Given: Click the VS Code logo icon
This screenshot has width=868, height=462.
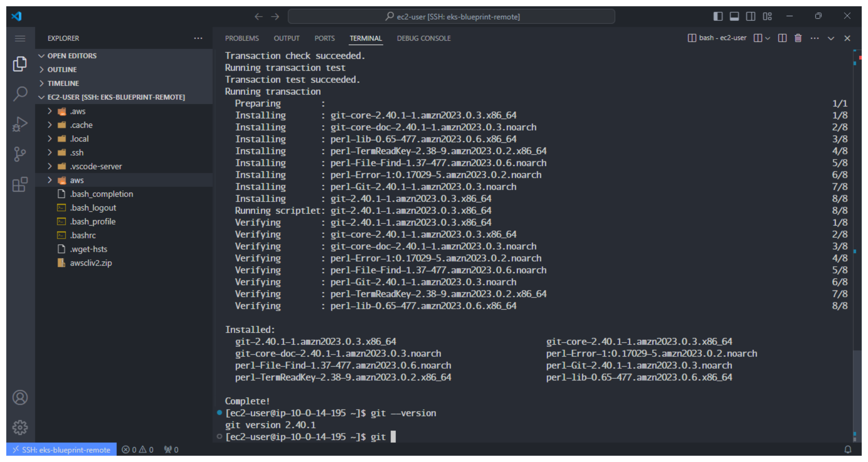Looking at the screenshot, I should pos(16,16).
